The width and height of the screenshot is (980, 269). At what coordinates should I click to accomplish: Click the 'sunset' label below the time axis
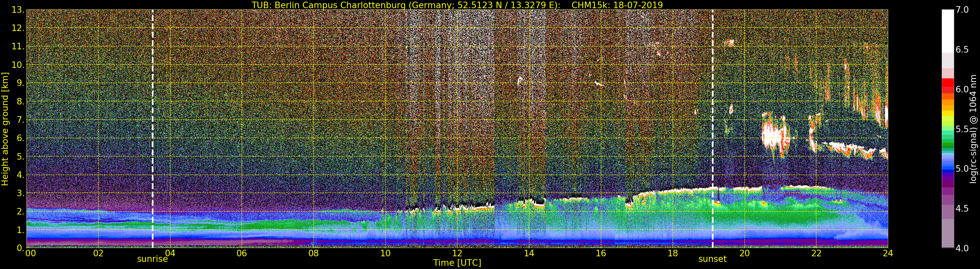pyautogui.click(x=713, y=259)
